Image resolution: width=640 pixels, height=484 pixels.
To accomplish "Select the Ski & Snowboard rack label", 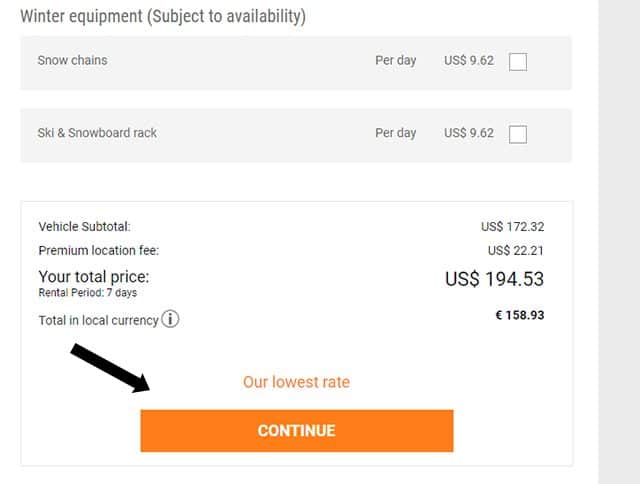I will [x=97, y=133].
